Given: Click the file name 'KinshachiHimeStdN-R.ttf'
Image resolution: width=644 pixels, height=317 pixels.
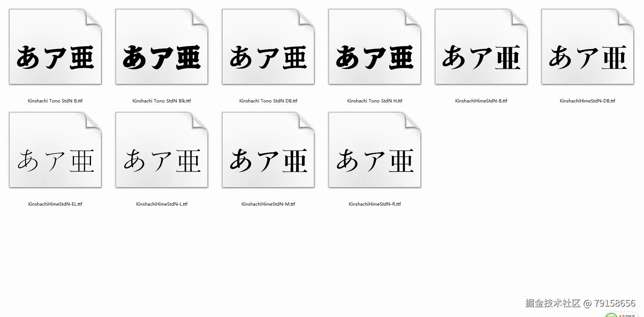Looking at the screenshot, I should point(374,204).
